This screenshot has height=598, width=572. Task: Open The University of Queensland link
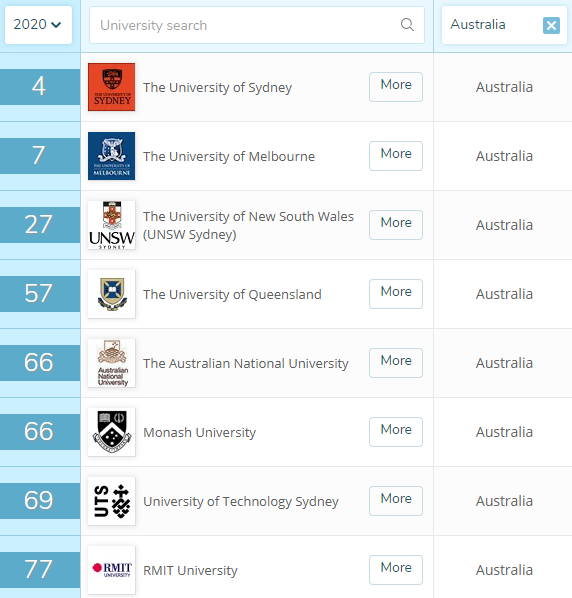coord(232,294)
